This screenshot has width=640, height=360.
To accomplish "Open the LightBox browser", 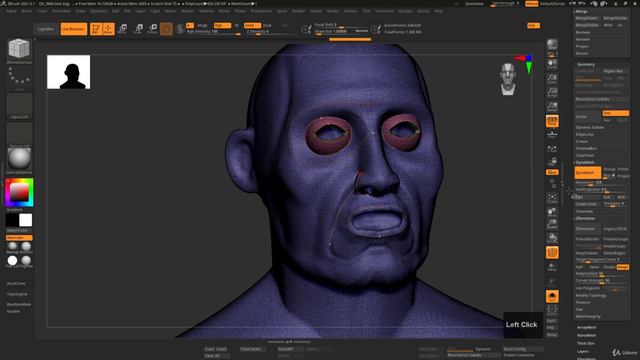I will [46, 29].
